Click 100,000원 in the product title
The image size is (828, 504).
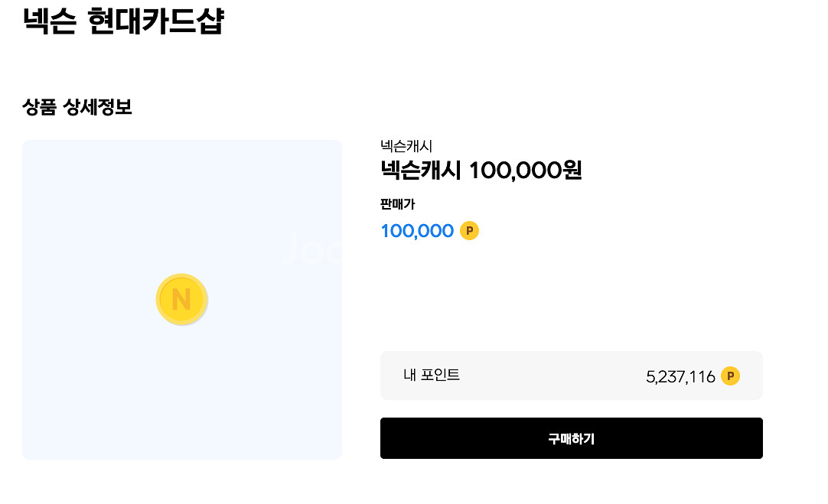click(525, 170)
